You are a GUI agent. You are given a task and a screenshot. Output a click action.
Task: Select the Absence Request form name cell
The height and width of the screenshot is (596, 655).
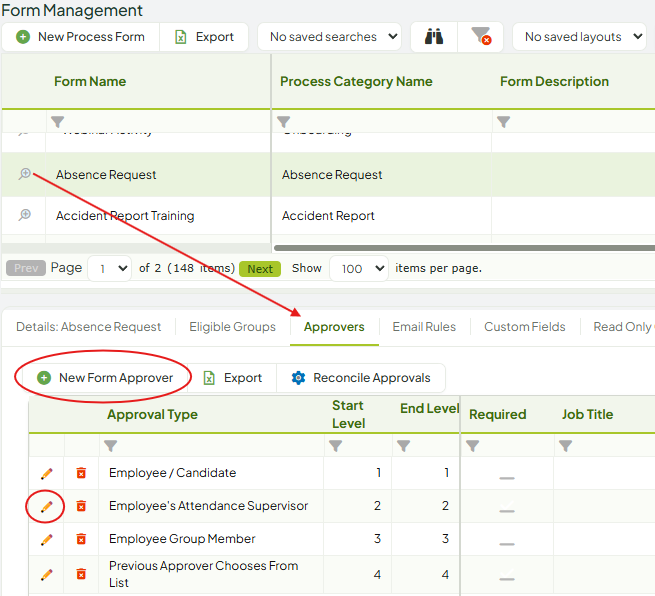(158, 175)
